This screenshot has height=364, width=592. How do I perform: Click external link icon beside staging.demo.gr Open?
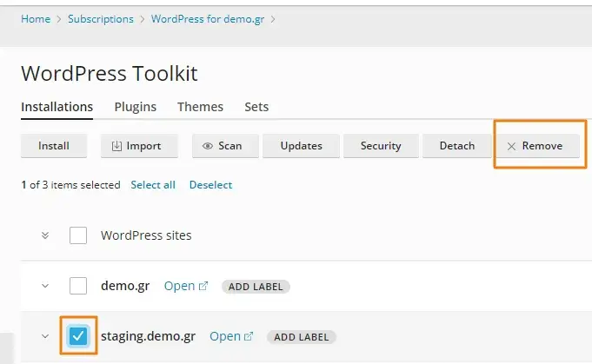[249, 336]
